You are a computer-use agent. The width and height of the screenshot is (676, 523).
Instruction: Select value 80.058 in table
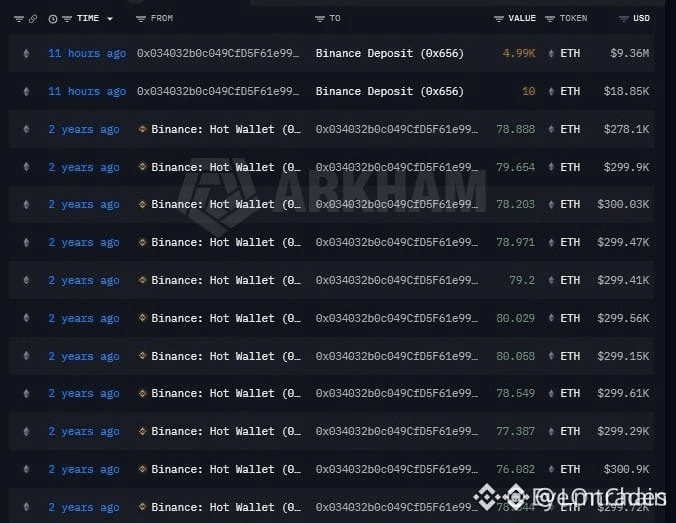pyautogui.click(x=516, y=356)
